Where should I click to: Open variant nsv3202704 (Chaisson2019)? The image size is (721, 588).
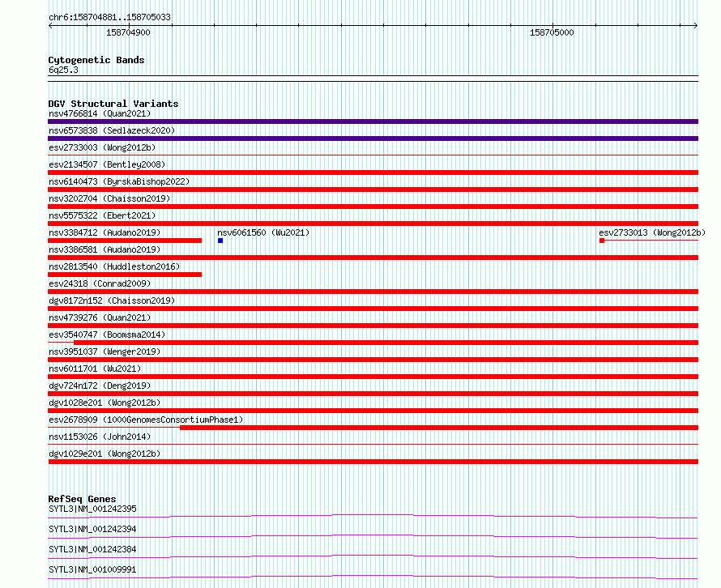109,198
